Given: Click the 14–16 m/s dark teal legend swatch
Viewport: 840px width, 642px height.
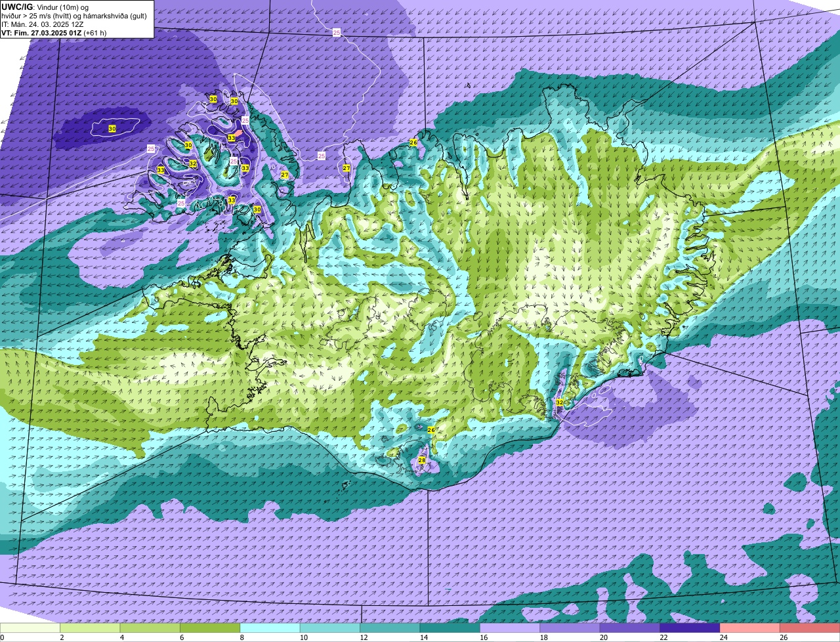Looking at the screenshot, I should click(450, 628).
